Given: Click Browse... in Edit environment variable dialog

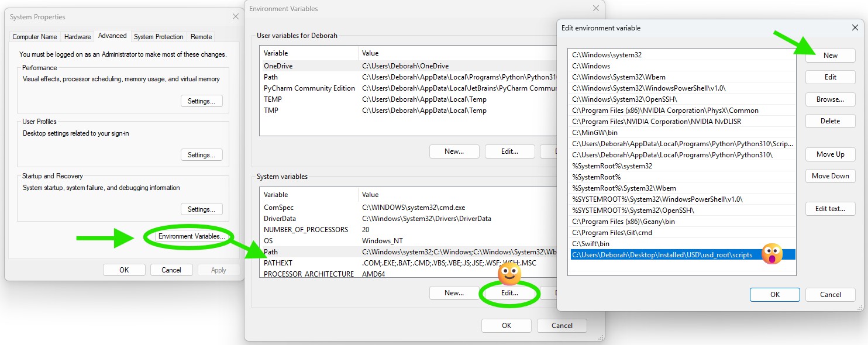Looking at the screenshot, I should tap(829, 99).
